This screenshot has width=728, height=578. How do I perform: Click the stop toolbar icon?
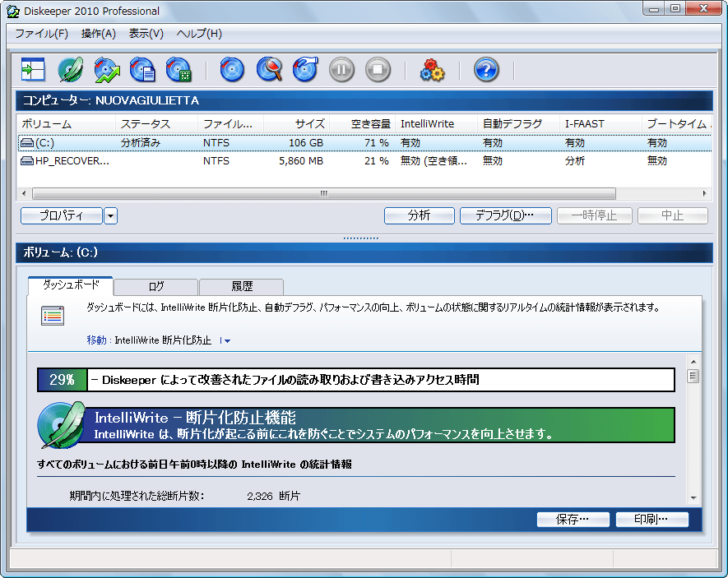click(378, 70)
